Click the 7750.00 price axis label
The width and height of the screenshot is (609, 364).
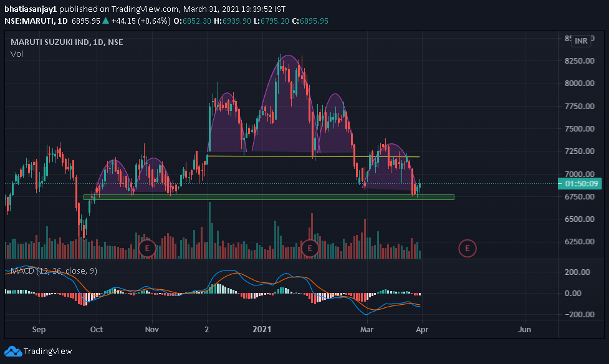[x=580, y=106]
